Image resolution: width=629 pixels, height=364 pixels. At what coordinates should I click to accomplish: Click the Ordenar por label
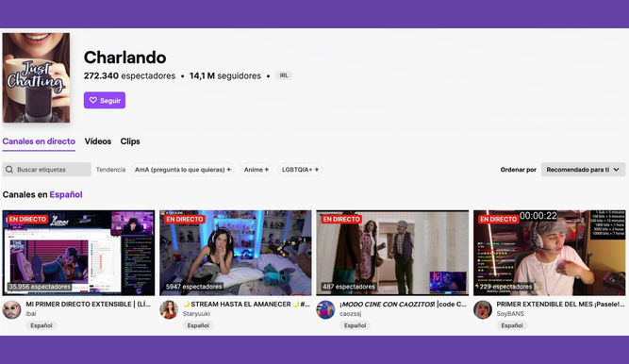[519, 170]
